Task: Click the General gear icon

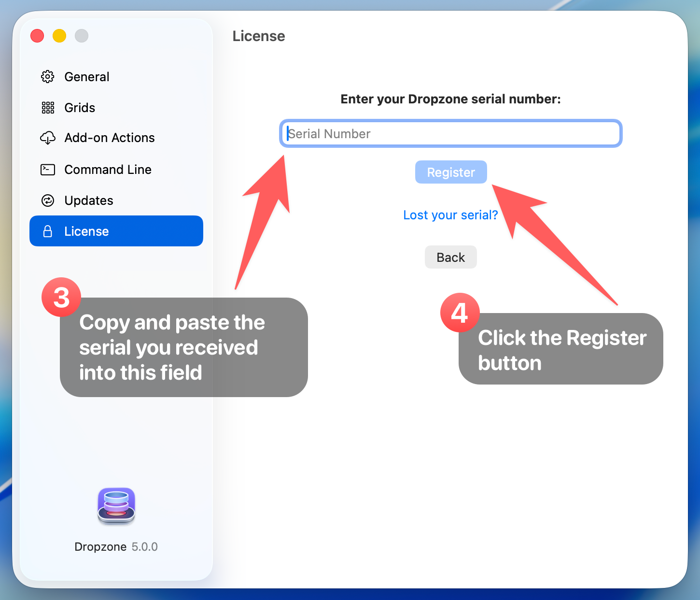Action: (x=48, y=77)
